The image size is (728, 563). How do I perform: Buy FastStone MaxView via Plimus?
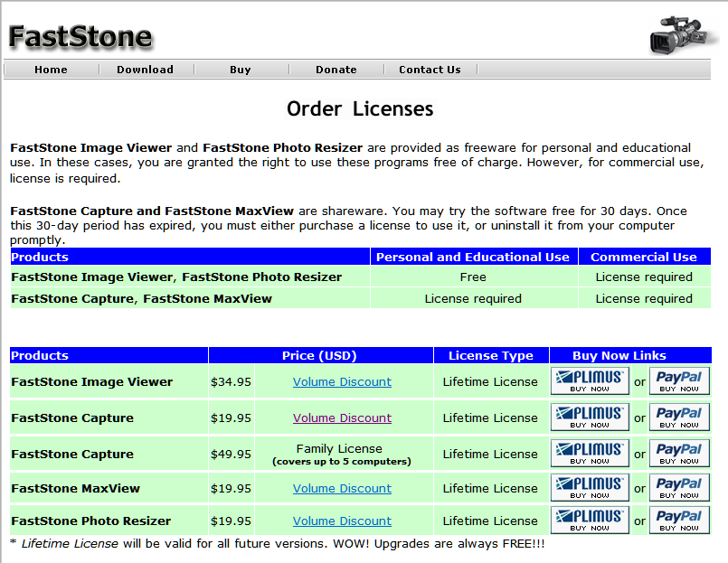[x=590, y=488]
